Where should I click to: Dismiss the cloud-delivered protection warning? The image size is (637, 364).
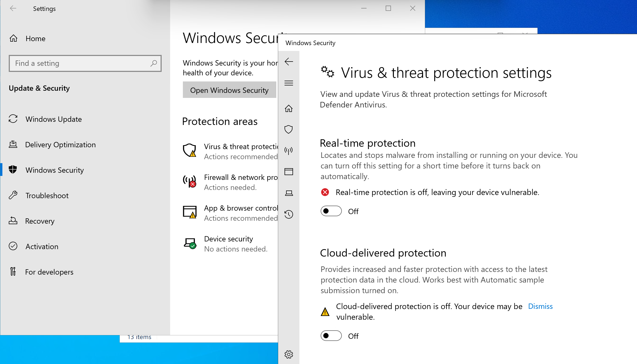pos(540,306)
